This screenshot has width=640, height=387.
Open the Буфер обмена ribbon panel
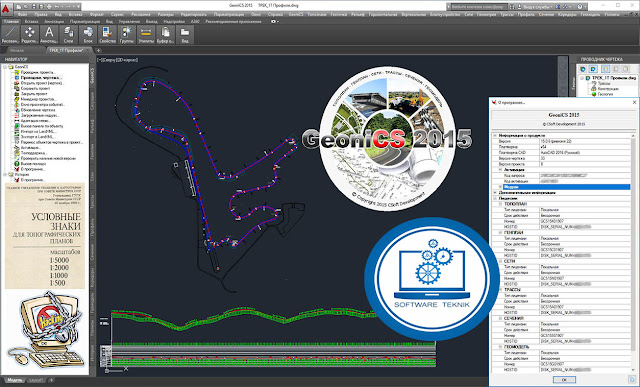pyautogui.click(x=165, y=34)
